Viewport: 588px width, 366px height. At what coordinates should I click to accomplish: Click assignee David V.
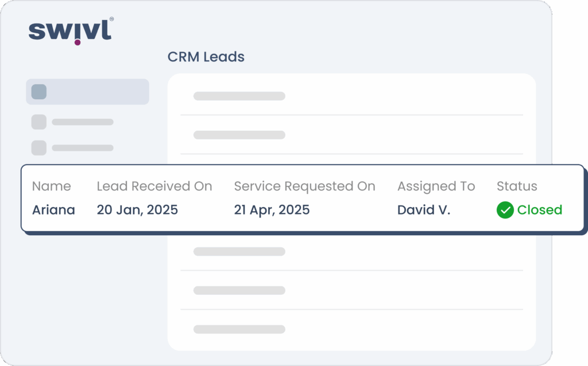pyautogui.click(x=424, y=210)
